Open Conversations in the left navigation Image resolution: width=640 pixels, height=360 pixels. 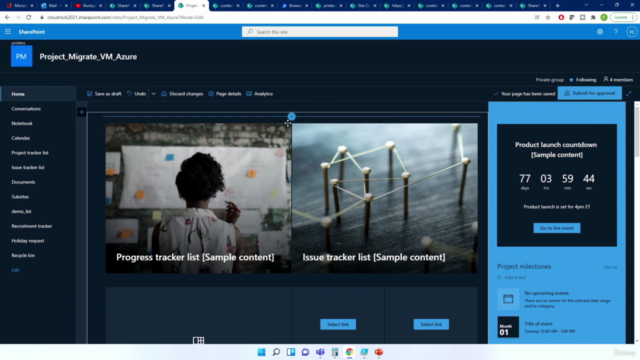[26, 109]
